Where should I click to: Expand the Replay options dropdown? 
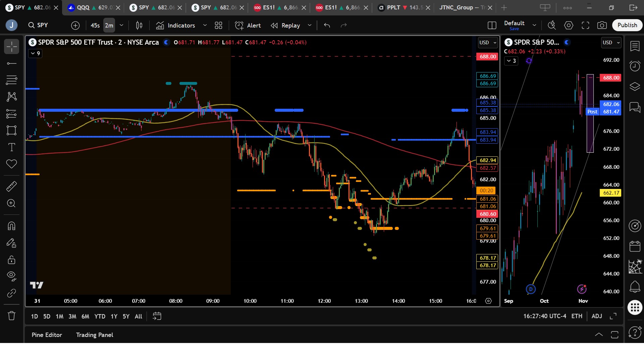[310, 25]
